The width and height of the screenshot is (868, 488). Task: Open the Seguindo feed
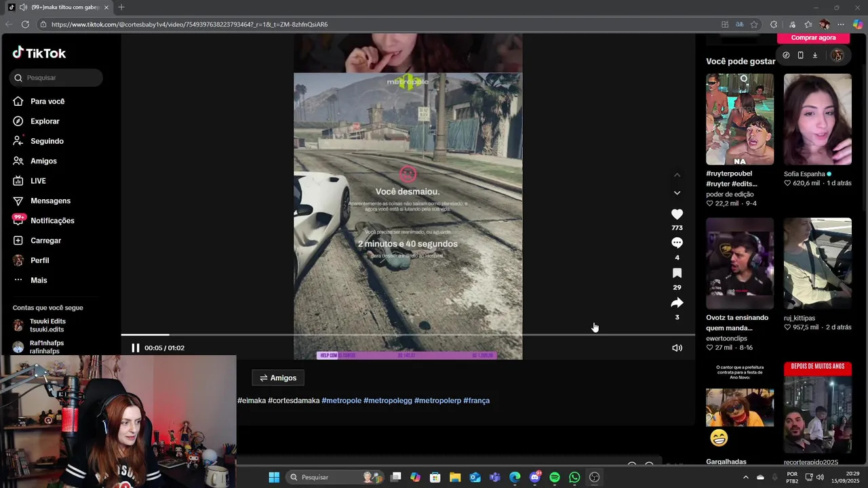(38, 141)
